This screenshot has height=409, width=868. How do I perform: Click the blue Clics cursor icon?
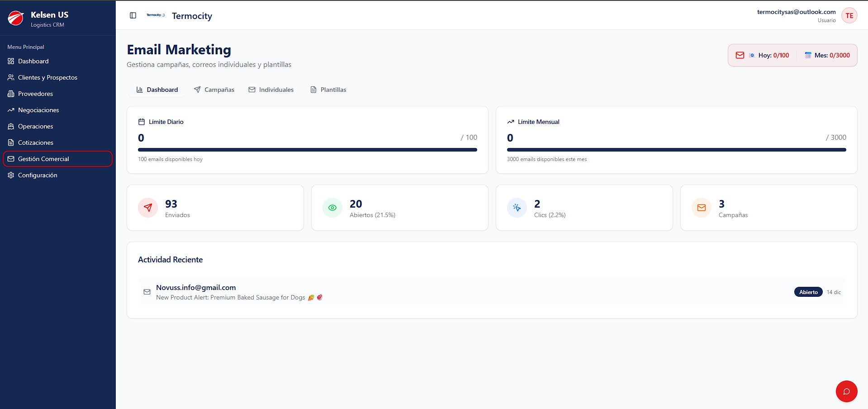(517, 208)
